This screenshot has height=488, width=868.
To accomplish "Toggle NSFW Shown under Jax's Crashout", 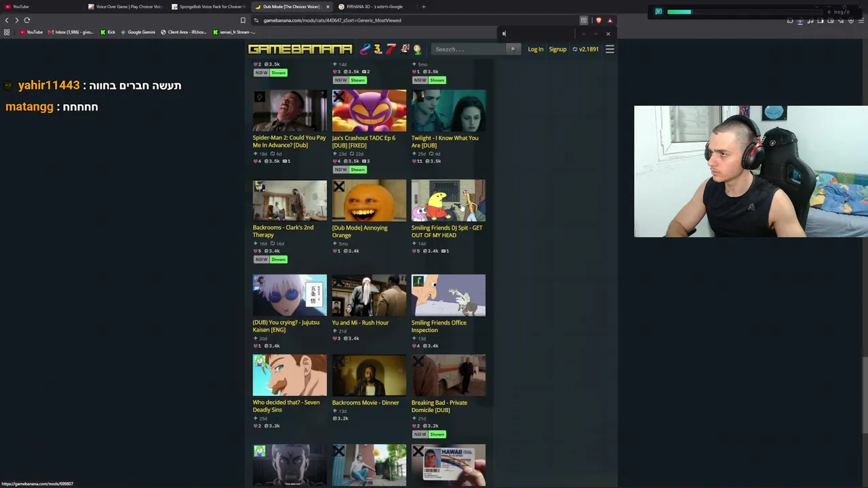I will point(351,169).
